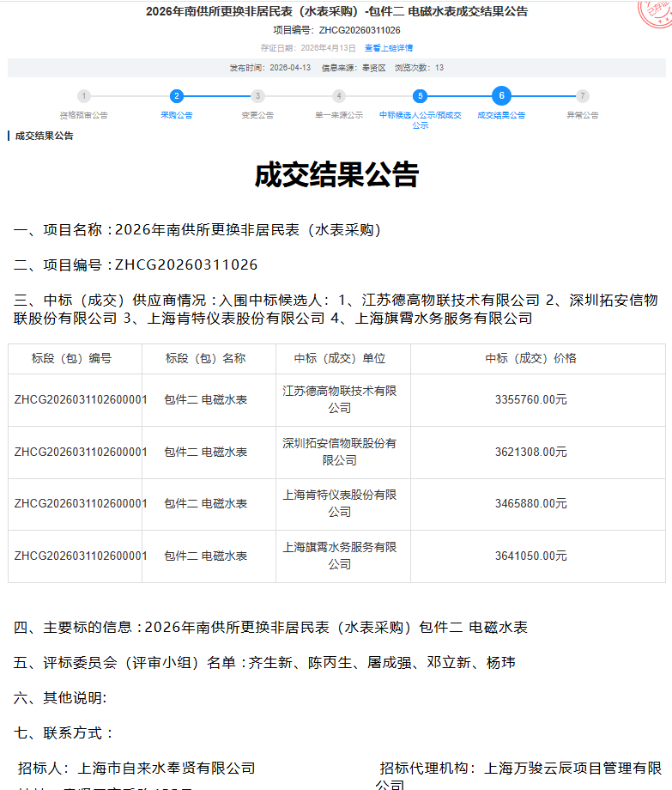Click the 异常公告 step label
The image size is (672, 790).
[583, 115]
